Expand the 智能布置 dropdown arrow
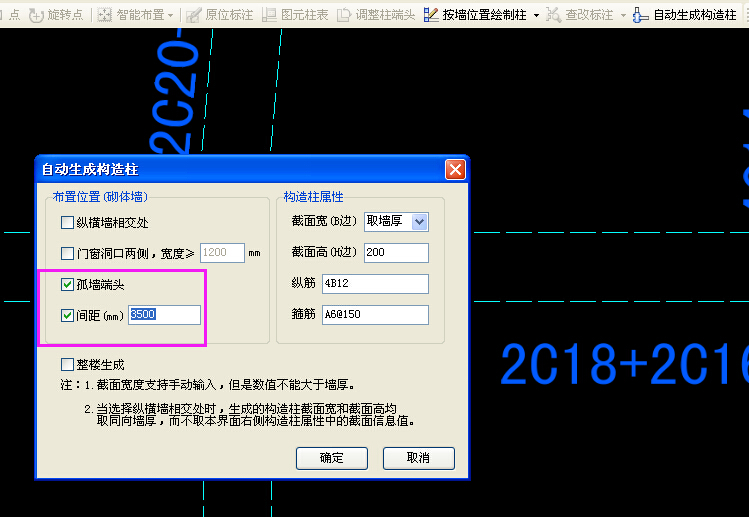The width and height of the screenshot is (749, 517). point(171,16)
